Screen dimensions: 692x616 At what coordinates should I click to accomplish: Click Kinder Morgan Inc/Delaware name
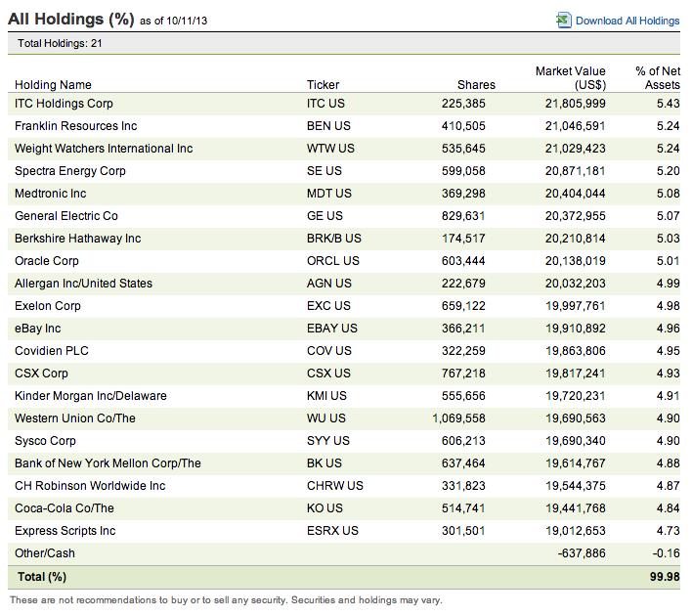click(x=91, y=396)
